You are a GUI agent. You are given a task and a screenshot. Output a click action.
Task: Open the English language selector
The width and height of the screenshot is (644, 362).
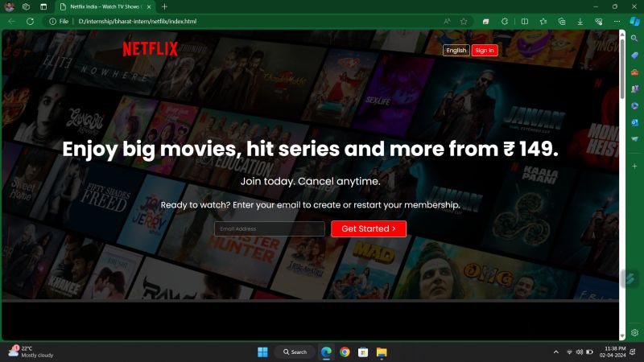point(456,50)
